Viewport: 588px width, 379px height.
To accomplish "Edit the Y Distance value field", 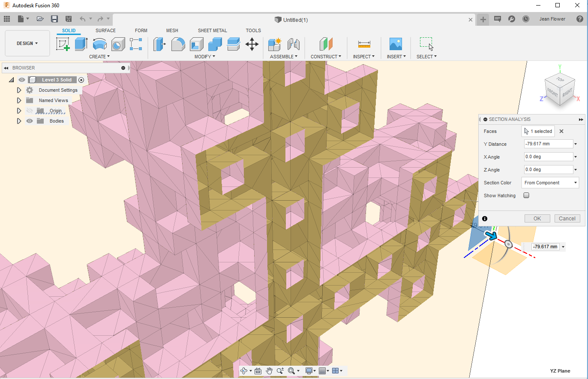I will point(548,144).
